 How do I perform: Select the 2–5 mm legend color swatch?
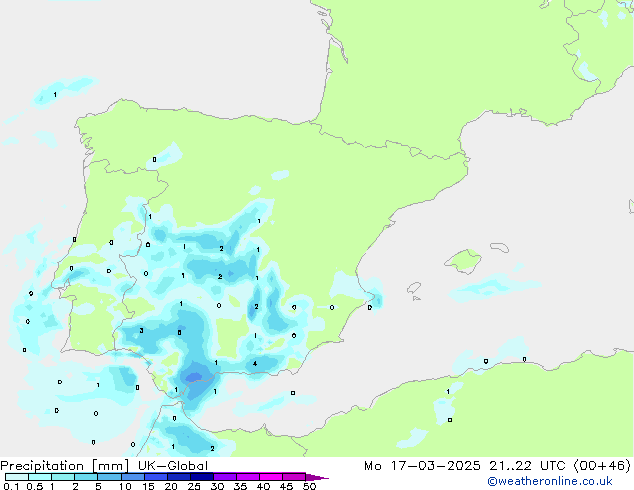86,477
